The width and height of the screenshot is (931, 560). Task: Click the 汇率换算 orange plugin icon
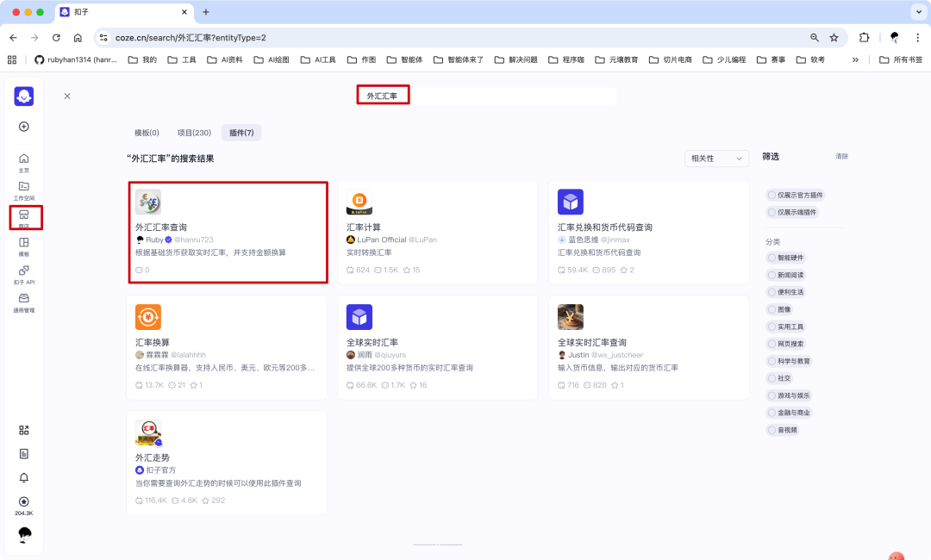click(x=148, y=317)
